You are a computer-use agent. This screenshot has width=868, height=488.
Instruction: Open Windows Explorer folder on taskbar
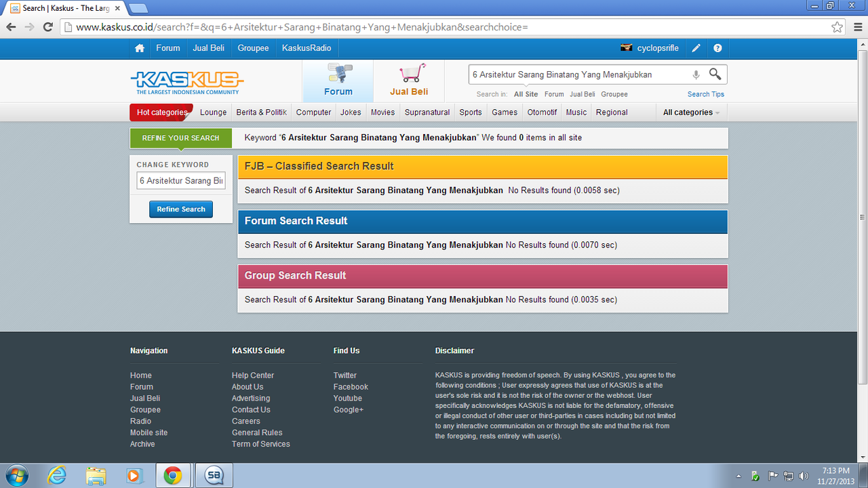[x=96, y=476]
